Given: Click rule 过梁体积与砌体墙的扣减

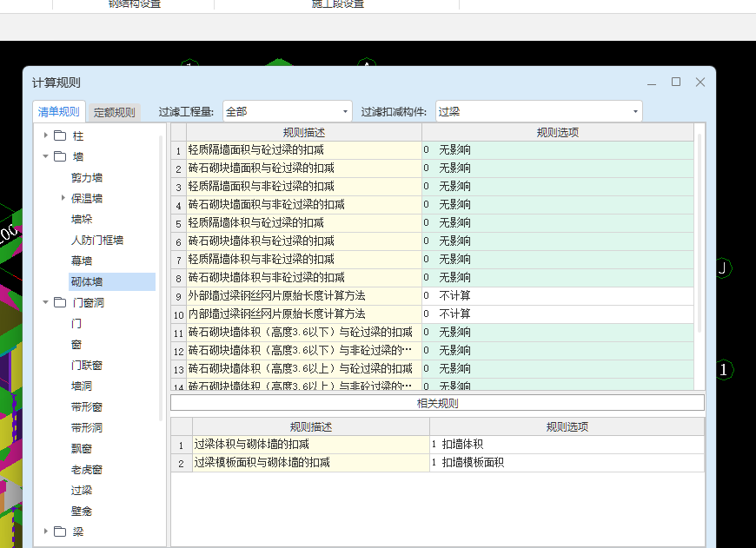Looking at the screenshot, I should [x=311, y=445].
